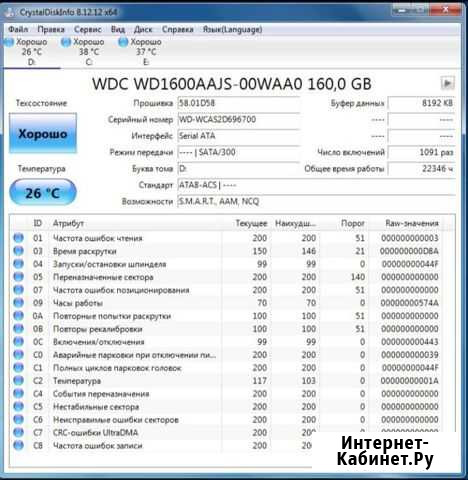
Task: Click the power-on count field 1091 раз
Action: pyautogui.click(x=421, y=152)
